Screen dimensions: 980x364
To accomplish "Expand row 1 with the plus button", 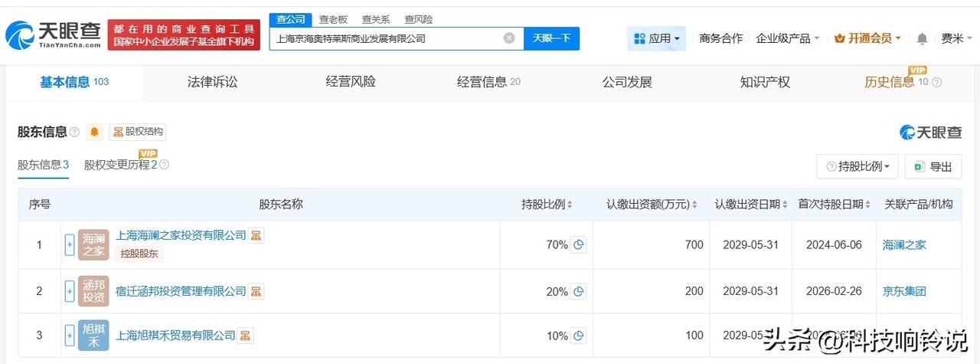I will (x=70, y=245).
